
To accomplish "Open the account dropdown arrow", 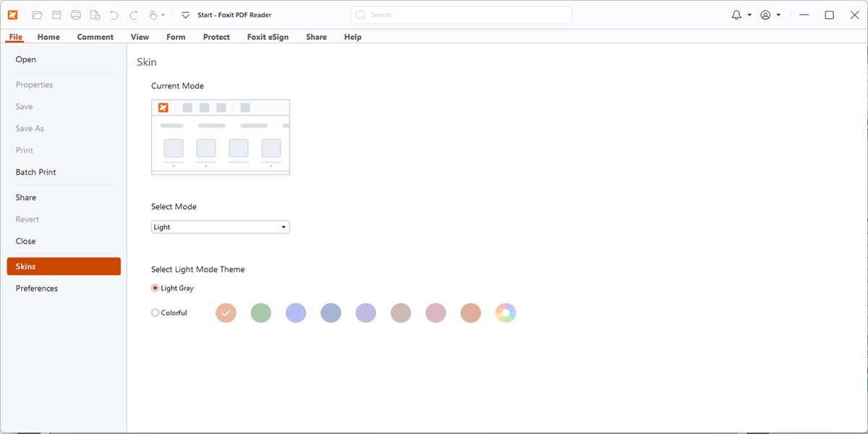I will tap(778, 14).
